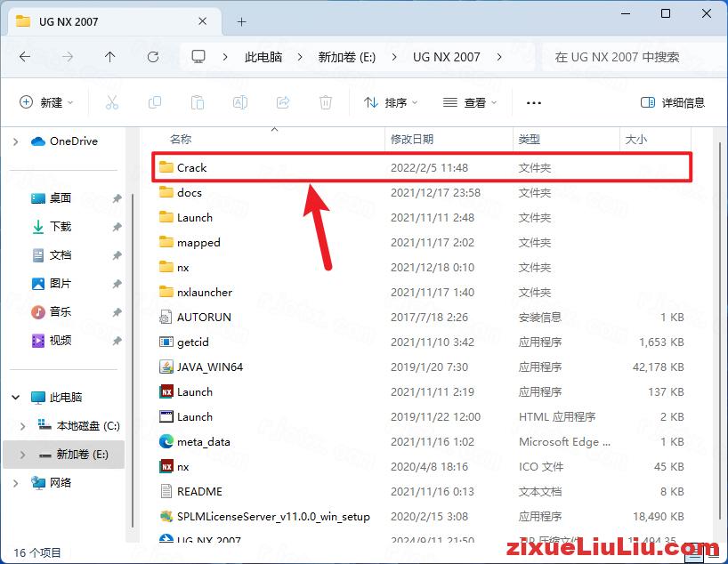Expand the 网络 tree node
The width and height of the screenshot is (728, 564).
click(16, 483)
